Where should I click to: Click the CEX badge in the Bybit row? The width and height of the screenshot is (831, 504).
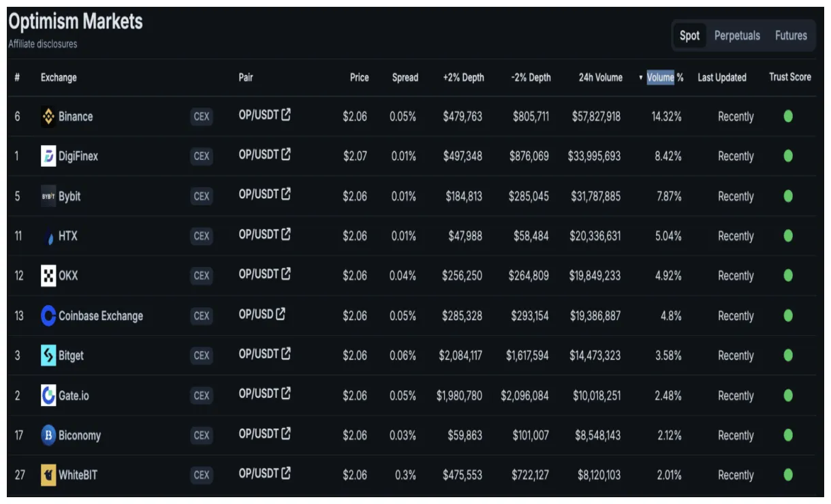coord(202,196)
